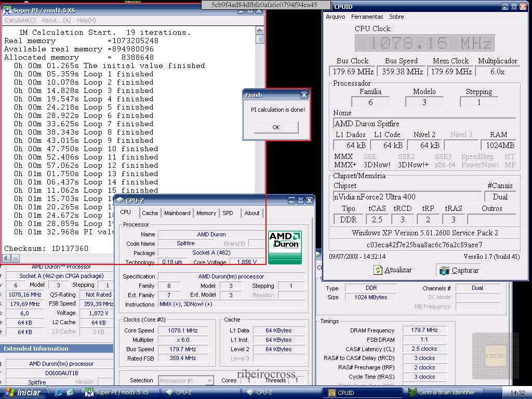Click the RAM 1024MB field in CPUID
The height and width of the screenshot is (399, 532).
[x=498, y=145]
